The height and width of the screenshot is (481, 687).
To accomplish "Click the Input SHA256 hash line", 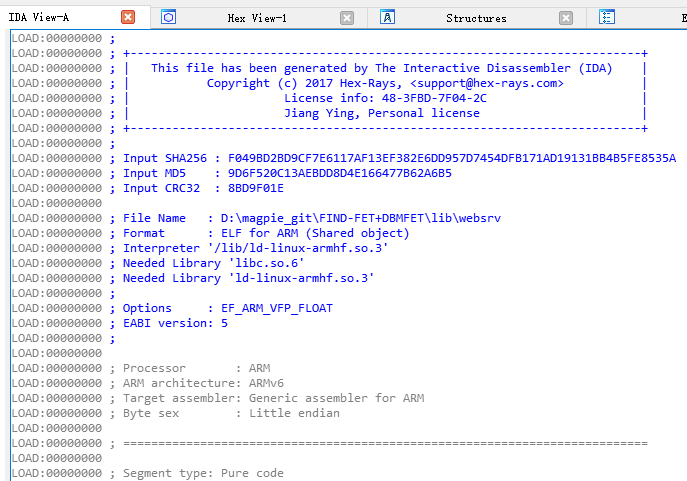I will click(399, 158).
